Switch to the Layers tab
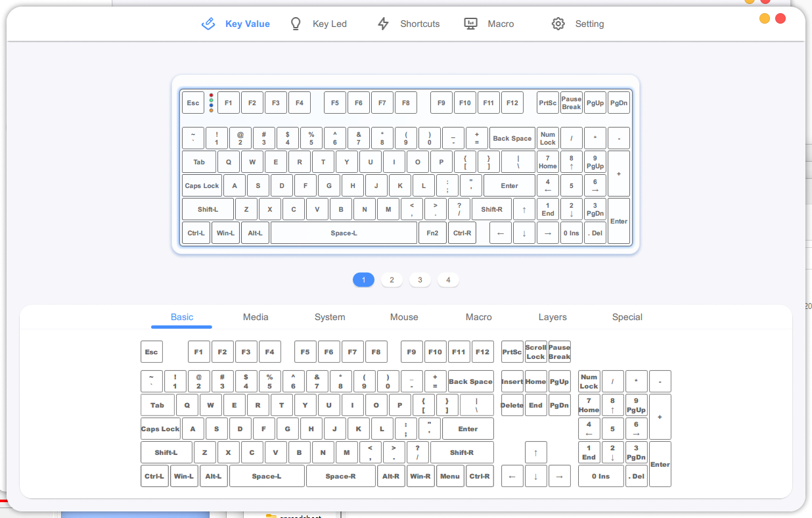 coord(553,317)
